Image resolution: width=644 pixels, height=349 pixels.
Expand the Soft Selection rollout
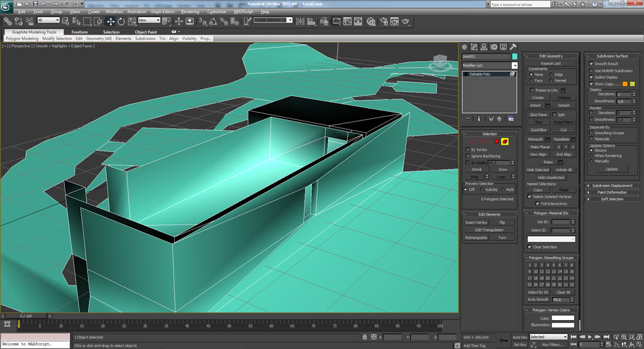[x=612, y=199]
